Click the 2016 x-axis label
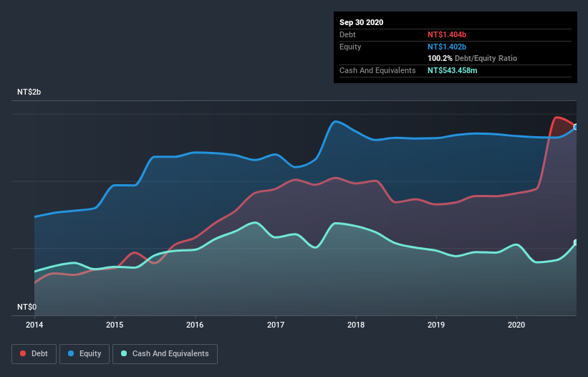Image resolution: width=588 pixels, height=377 pixels. pyautogui.click(x=195, y=325)
